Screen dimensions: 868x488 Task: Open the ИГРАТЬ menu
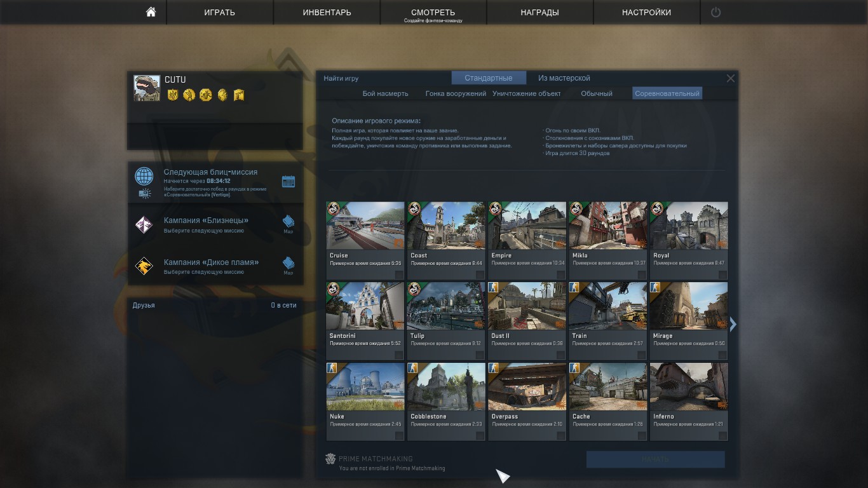click(220, 12)
